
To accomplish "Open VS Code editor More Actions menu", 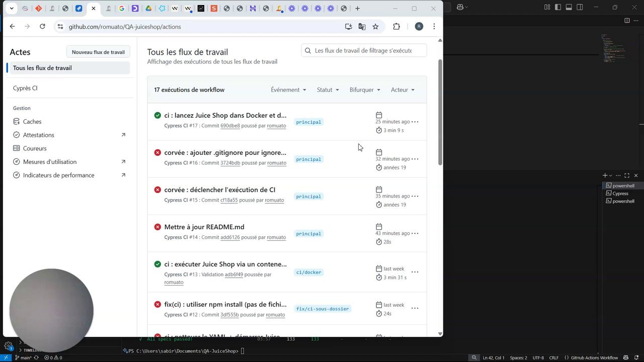I will click(x=636, y=21).
